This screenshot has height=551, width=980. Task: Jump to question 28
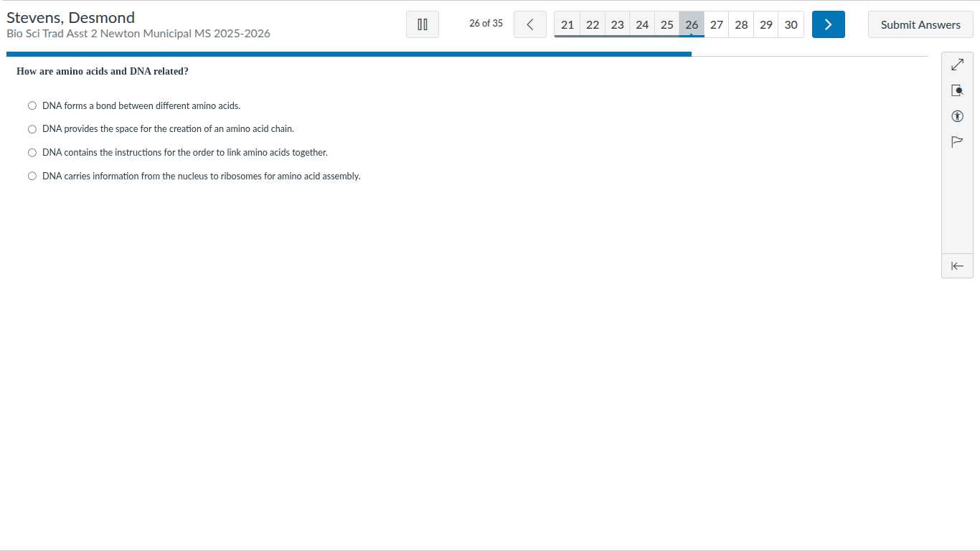(742, 24)
